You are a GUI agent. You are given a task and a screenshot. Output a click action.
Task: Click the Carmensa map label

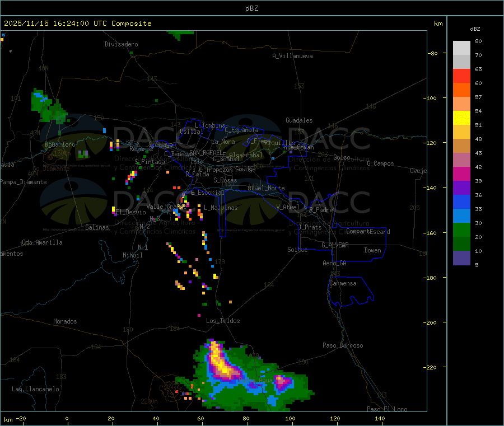[x=343, y=283]
